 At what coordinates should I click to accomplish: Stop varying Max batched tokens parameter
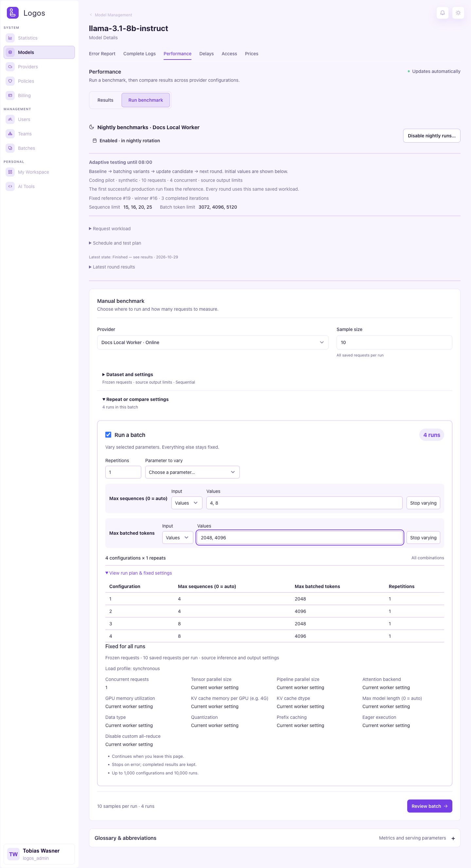[x=423, y=538]
